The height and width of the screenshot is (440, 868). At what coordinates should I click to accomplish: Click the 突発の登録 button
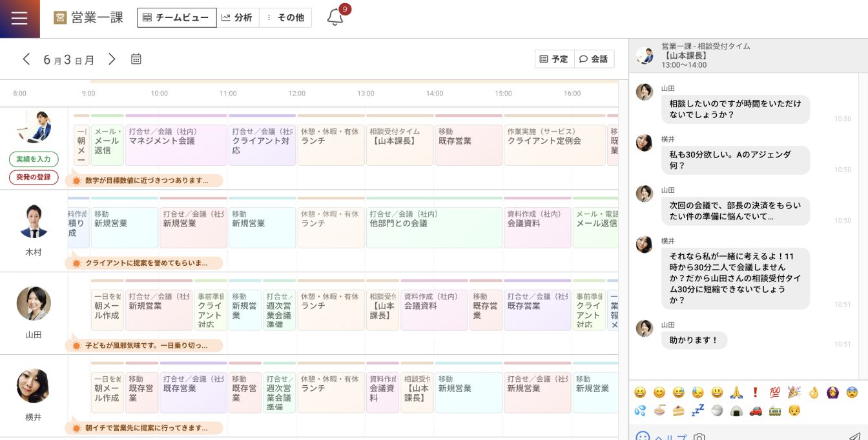(x=34, y=177)
